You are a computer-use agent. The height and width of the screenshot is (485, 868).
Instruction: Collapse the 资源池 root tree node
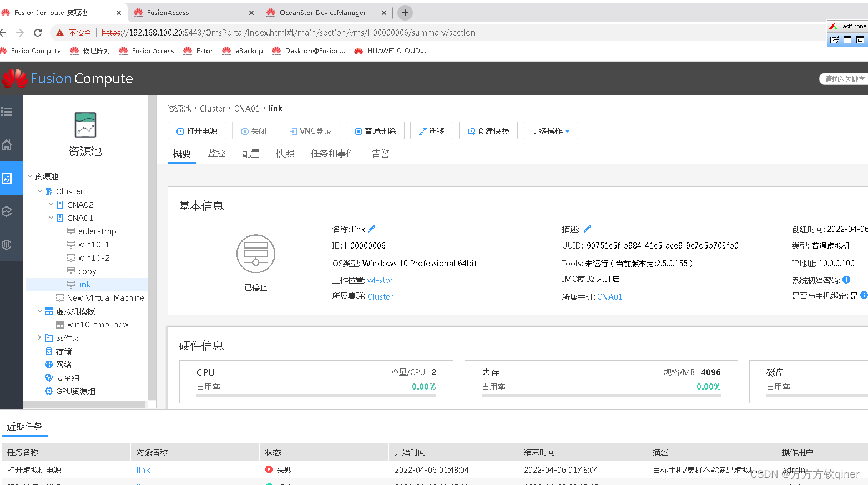point(30,176)
